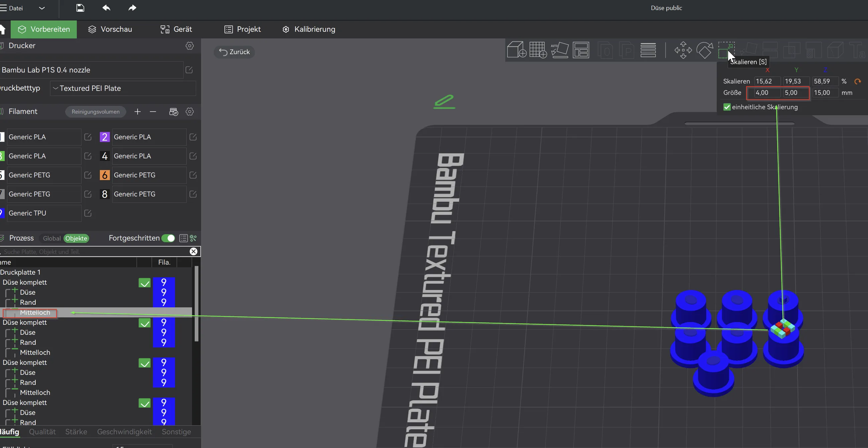Screen dimensions: 868x448
Task: Click the Add model cube icon
Action: [x=517, y=50]
